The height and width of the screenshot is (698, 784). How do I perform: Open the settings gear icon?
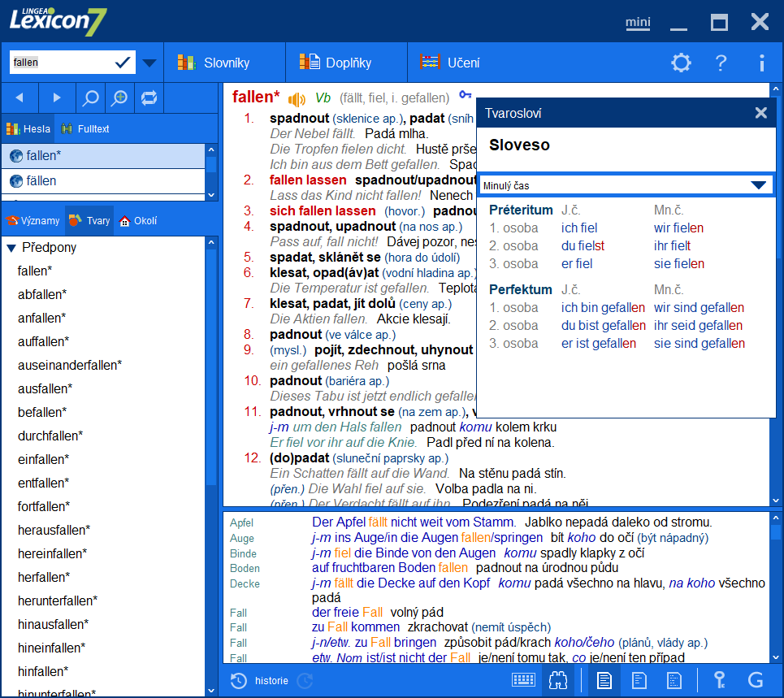click(681, 63)
